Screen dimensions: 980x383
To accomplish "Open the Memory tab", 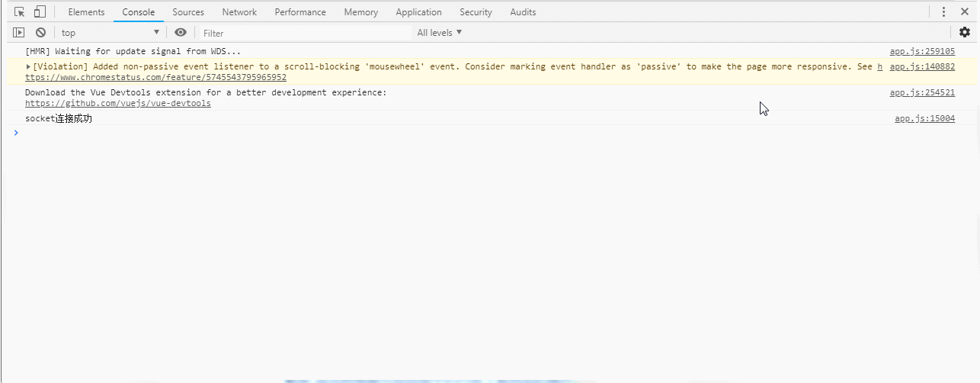I will (360, 12).
